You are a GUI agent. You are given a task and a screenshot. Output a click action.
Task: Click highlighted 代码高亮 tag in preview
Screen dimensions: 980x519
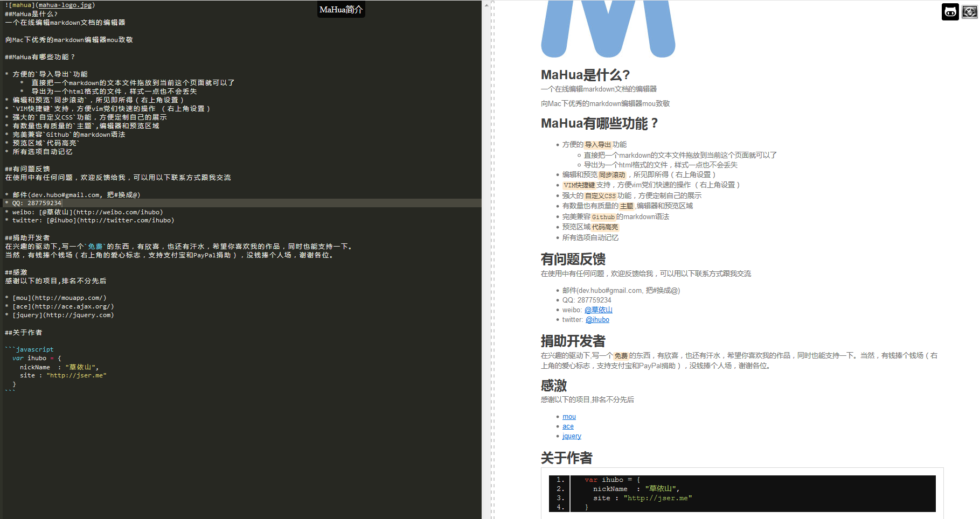tap(604, 227)
